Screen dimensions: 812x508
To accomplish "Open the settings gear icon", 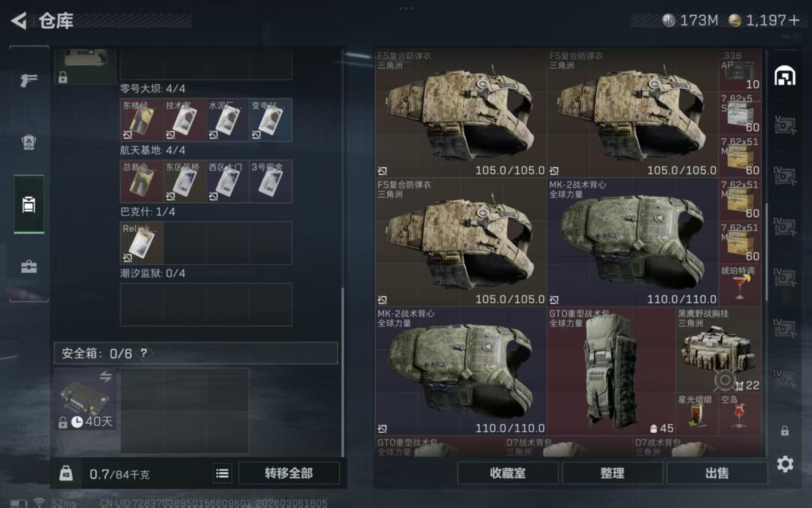I will tap(785, 464).
